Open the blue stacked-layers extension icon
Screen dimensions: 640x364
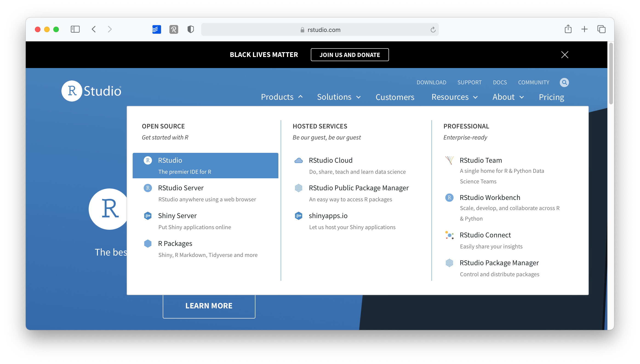point(157,29)
